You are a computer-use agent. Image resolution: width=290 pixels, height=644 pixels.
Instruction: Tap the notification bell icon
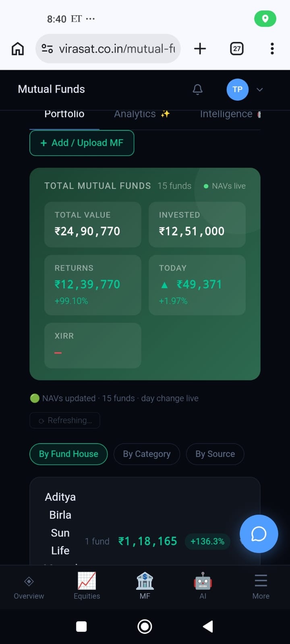click(x=197, y=89)
